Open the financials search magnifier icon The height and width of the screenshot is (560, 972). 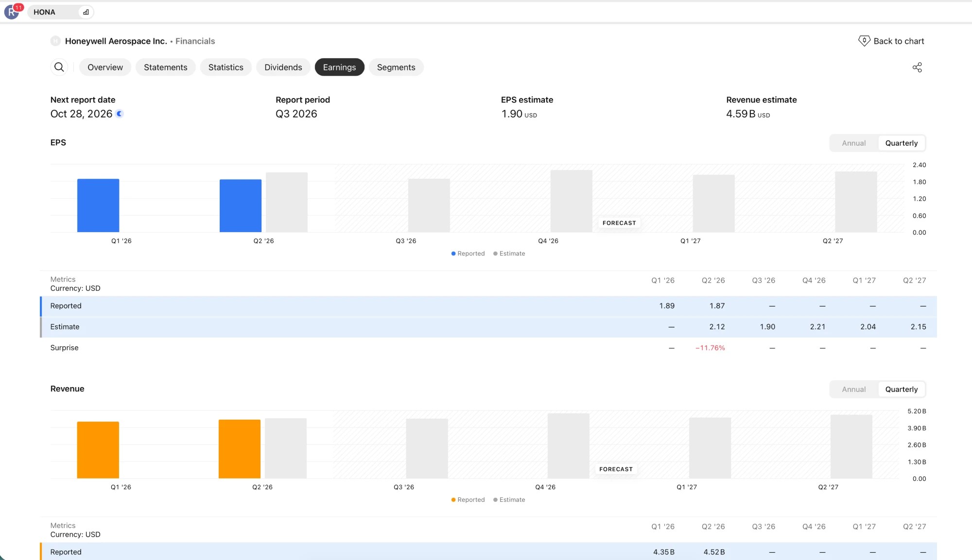59,67
